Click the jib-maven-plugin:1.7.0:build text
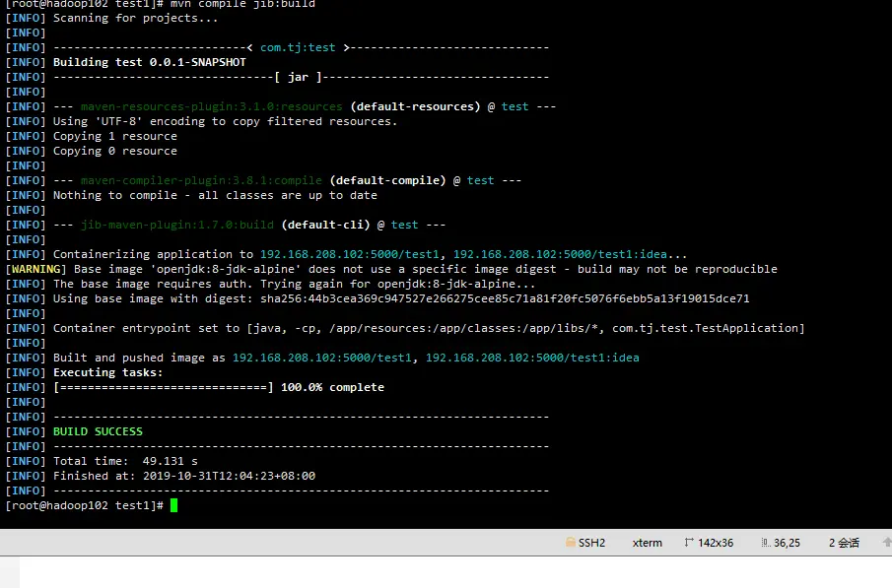 point(176,225)
